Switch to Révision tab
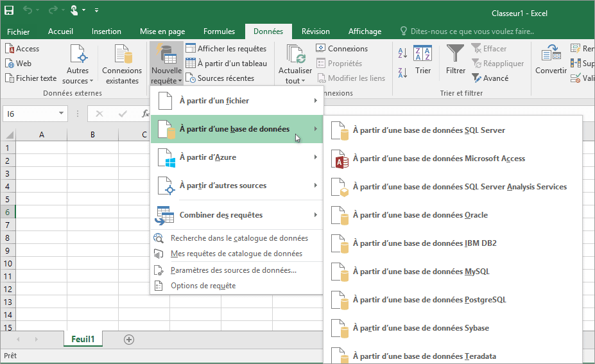 (315, 31)
